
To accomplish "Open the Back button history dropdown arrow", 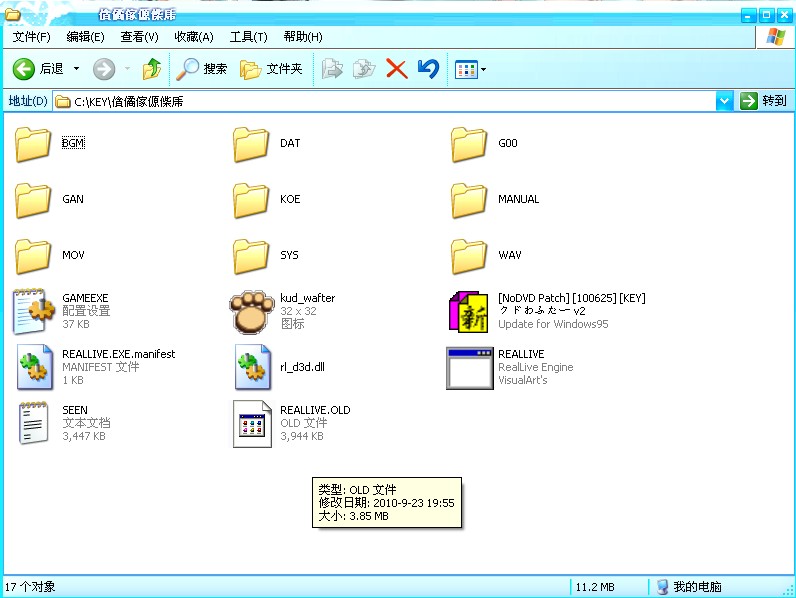I will pos(76,69).
